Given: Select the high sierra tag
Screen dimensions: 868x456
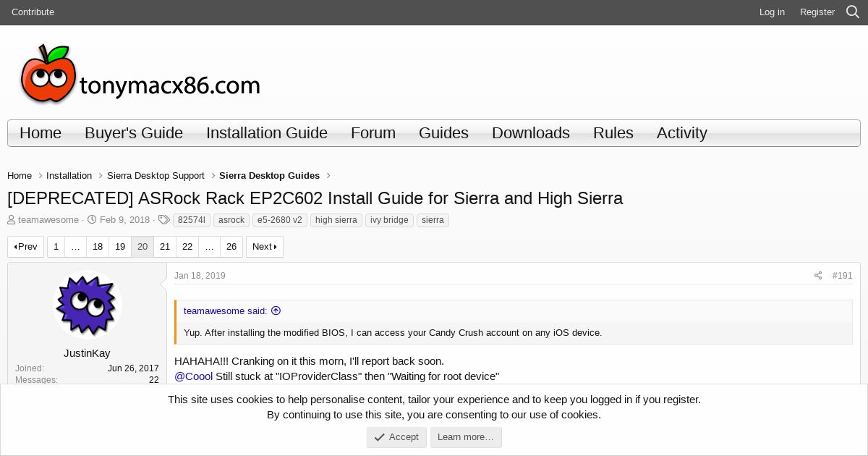Looking at the screenshot, I should (336, 220).
